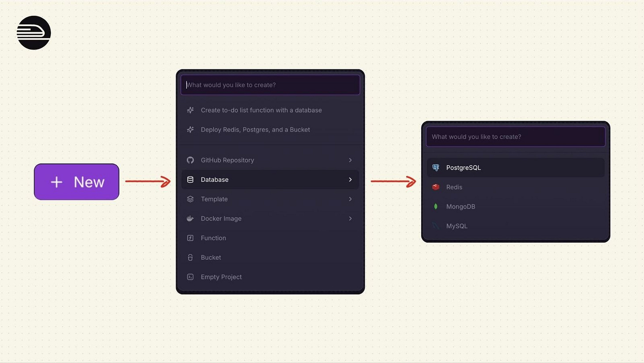Select Create to-do list function suggestion
The width and height of the screenshot is (644, 363).
pyautogui.click(x=270, y=110)
